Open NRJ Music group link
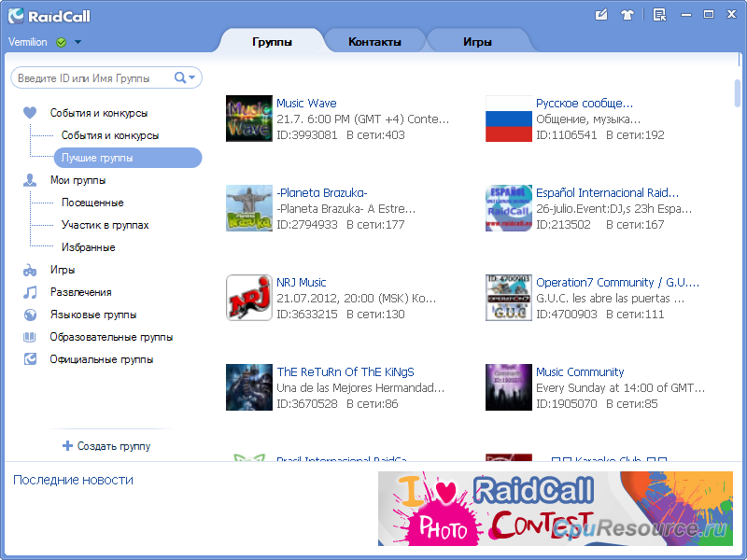Image resolution: width=747 pixels, height=560 pixels. click(301, 282)
